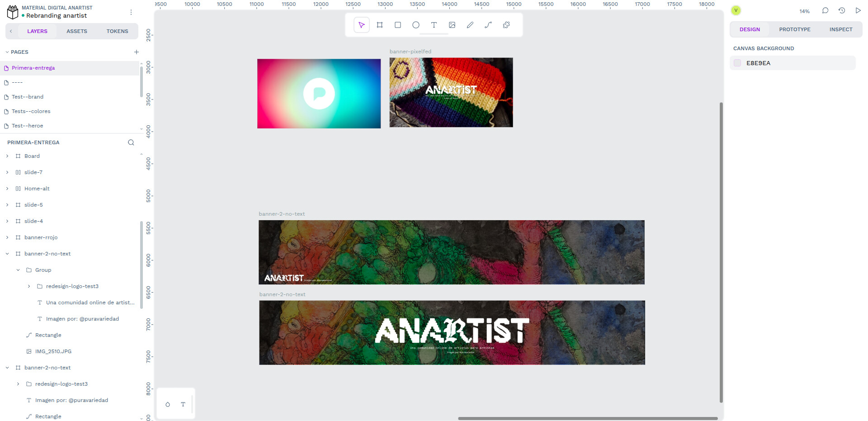The width and height of the screenshot is (868, 421).
Task: Start the presentation play button
Action: (x=858, y=10)
